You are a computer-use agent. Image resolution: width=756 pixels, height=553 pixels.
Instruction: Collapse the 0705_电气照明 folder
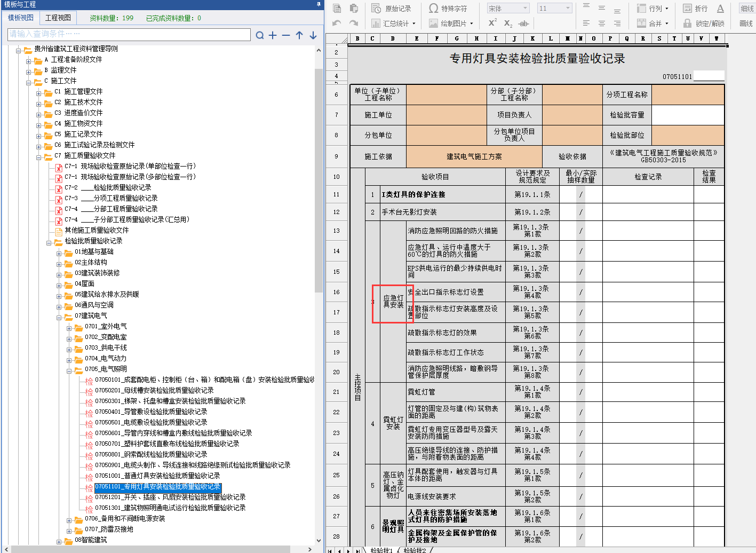[69, 371]
